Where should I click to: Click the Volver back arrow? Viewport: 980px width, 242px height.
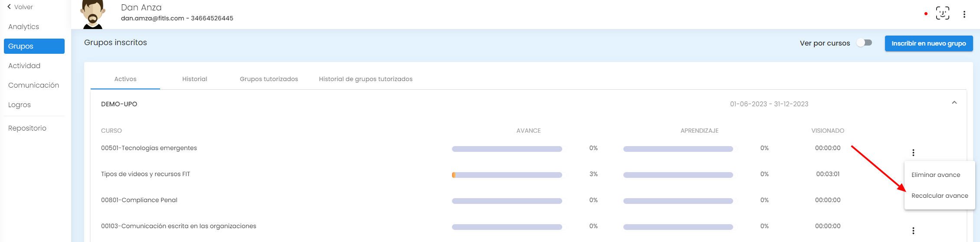click(x=9, y=7)
